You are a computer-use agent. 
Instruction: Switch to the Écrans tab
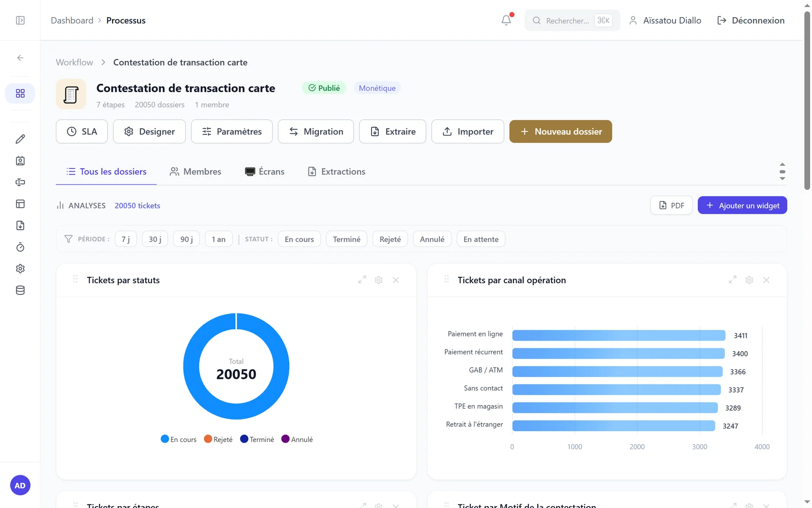click(265, 172)
